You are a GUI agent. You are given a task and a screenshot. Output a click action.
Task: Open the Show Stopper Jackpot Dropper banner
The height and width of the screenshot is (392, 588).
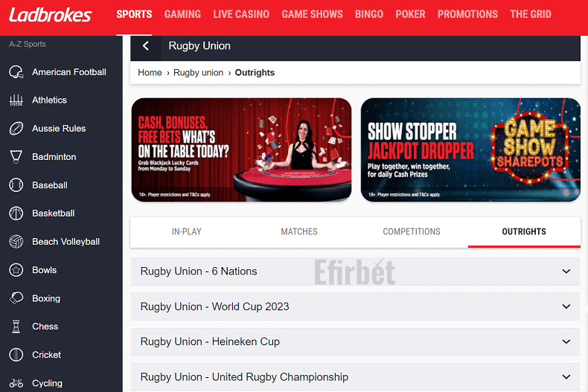[470, 150]
